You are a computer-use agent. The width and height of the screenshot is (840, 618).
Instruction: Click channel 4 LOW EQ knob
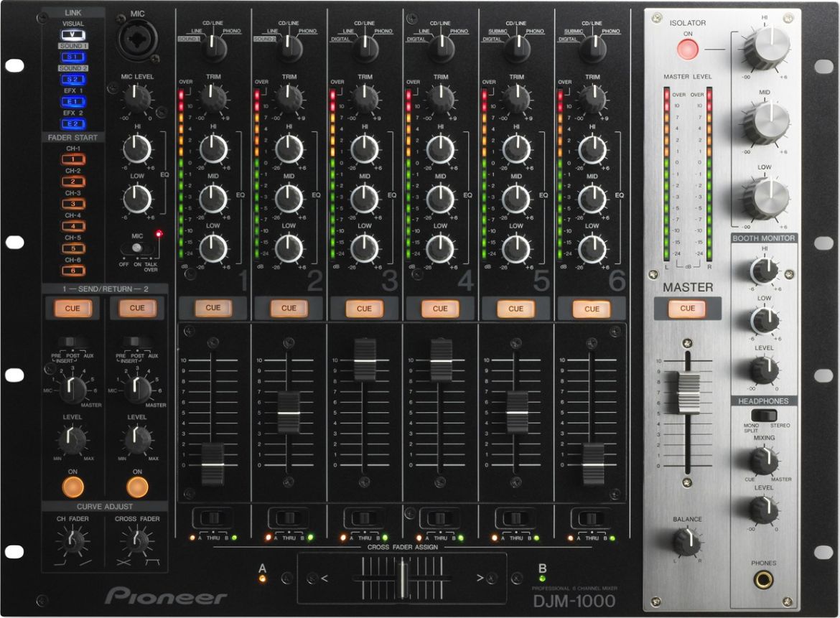pos(441,248)
